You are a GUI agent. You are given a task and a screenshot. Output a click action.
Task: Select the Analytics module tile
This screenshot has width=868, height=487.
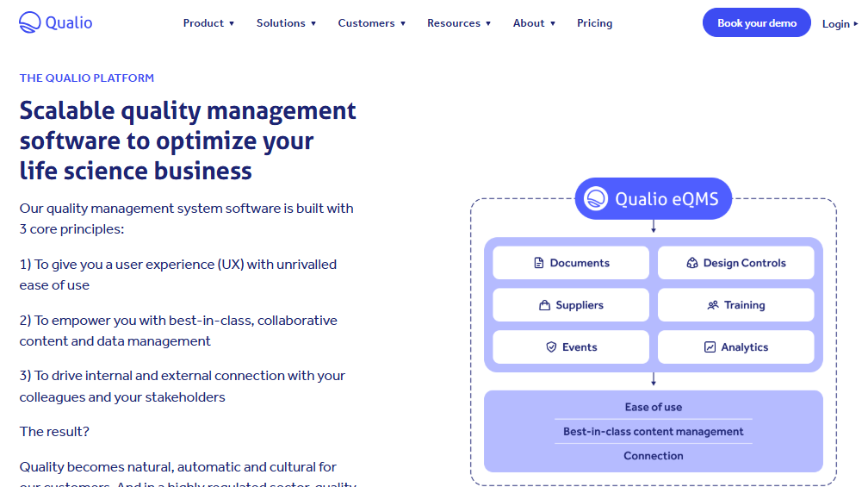pos(735,347)
